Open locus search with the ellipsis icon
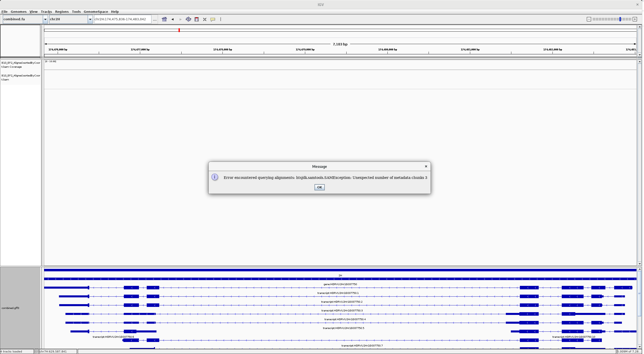This screenshot has width=644, height=354. 155,20
